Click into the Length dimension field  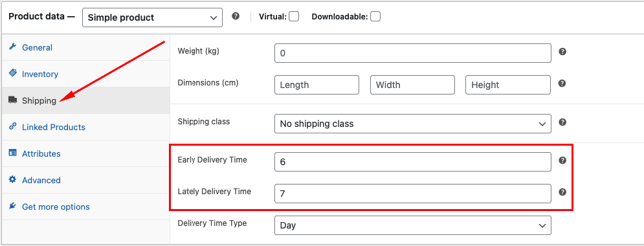pos(316,85)
